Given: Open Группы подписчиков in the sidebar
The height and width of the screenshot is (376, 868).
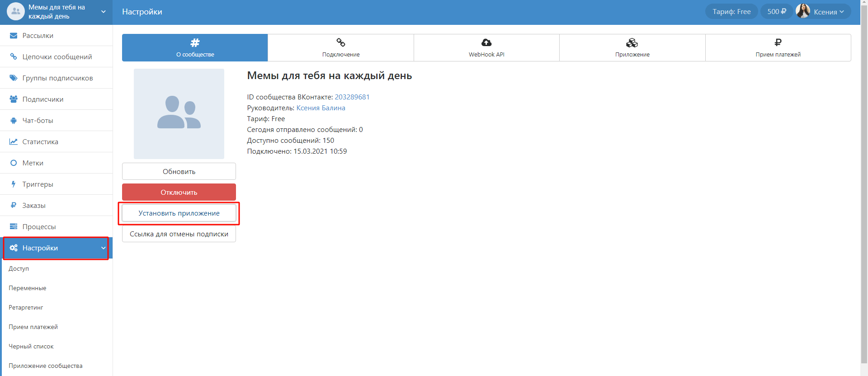Looking at the screenshot, I should [57, 78].
